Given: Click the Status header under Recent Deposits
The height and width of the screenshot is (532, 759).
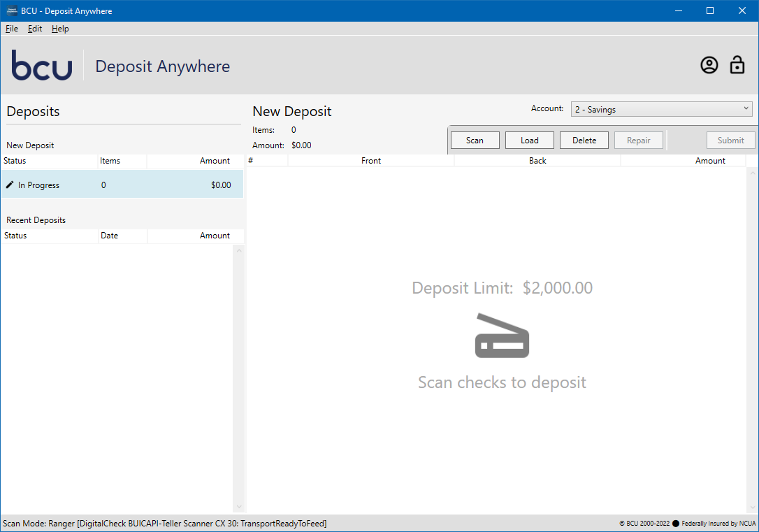Looking at the screenshot, I should 50,236.
